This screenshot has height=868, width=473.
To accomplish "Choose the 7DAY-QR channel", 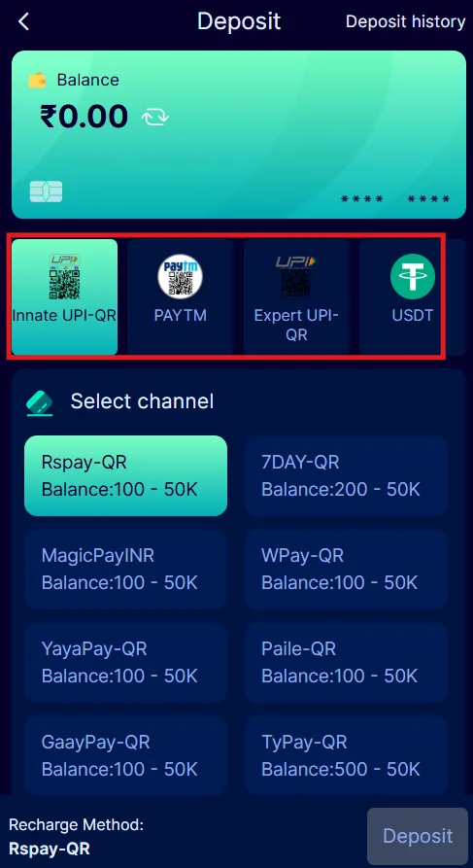I will [346, 476].
